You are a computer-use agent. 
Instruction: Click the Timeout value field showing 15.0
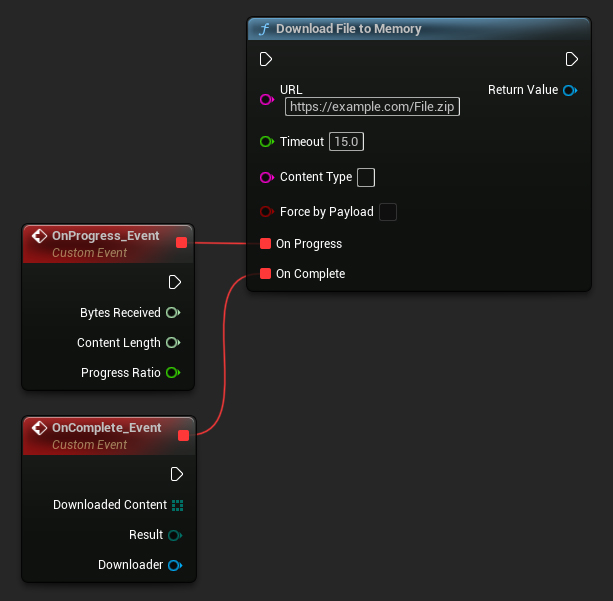(346, 142)
